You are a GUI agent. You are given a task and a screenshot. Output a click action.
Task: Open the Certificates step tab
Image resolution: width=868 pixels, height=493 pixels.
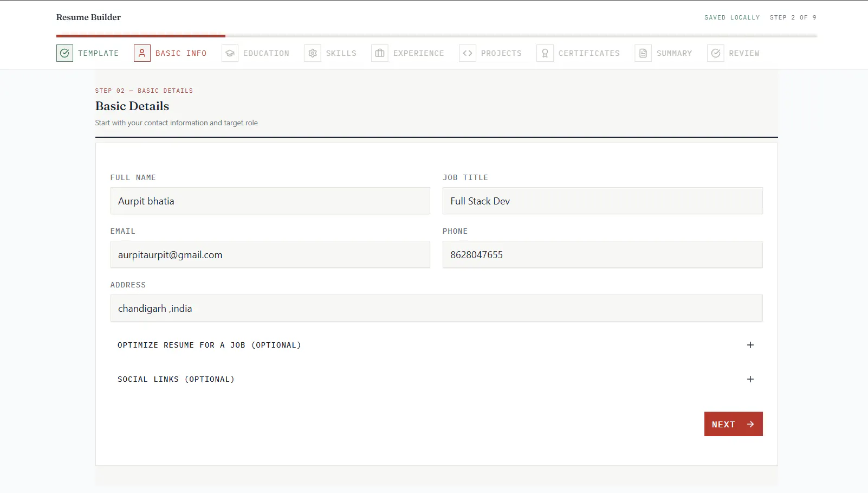pos(578,53)
